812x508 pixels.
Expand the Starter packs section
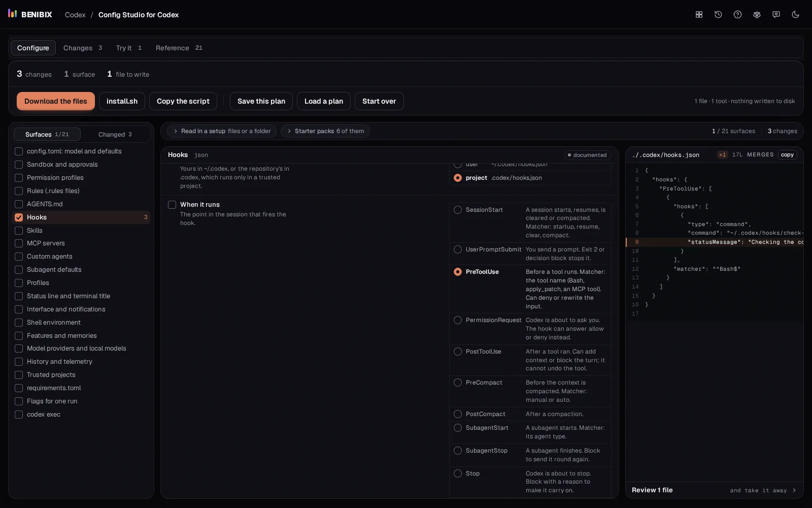pyautogui.click(x=325, y=131)
